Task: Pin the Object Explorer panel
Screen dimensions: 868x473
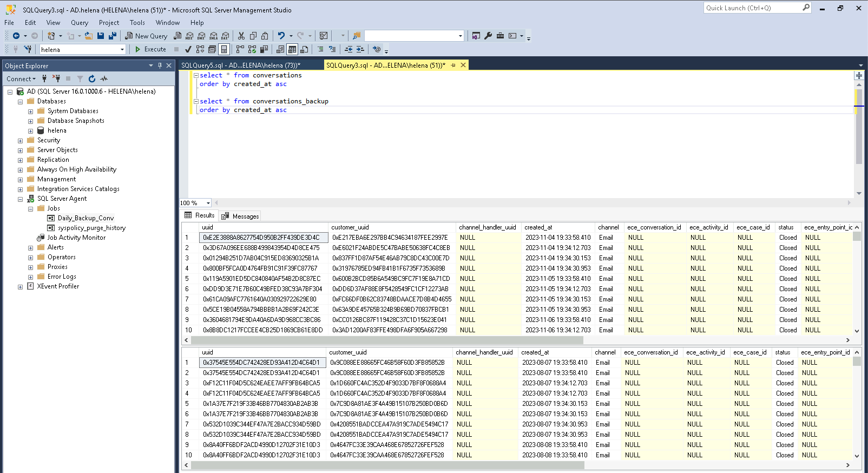Action: coord(160,65)
